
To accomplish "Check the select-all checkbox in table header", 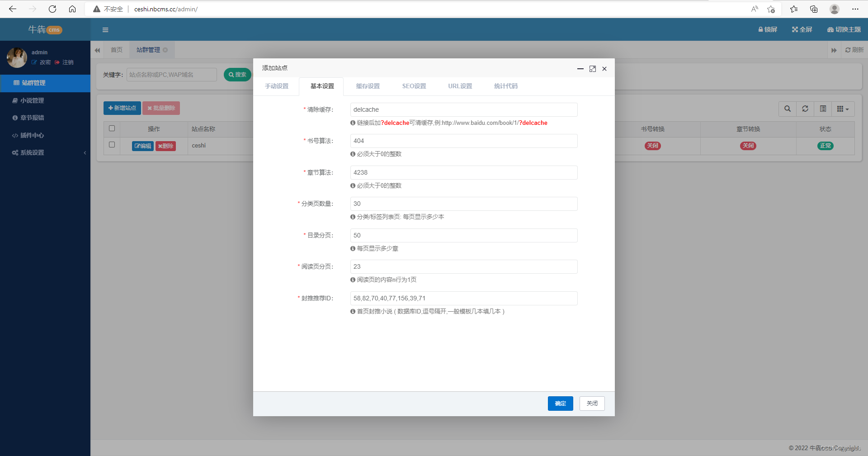I will [112, 128].
